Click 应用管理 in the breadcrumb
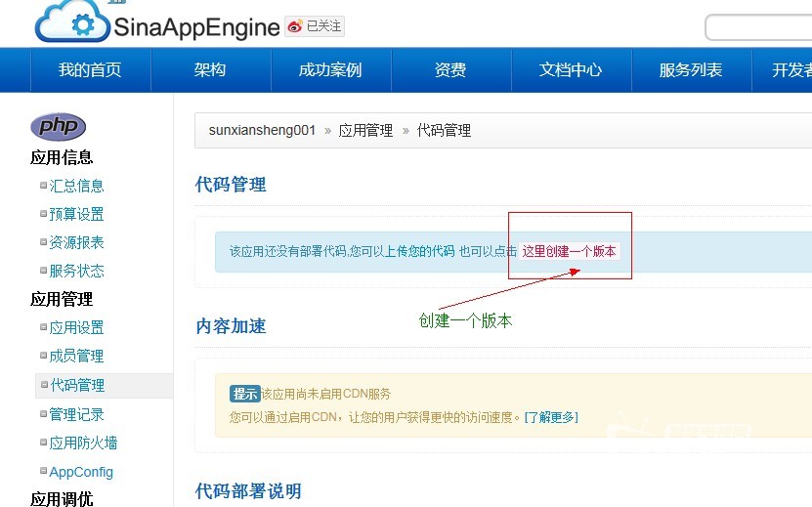 click(x=365, y=131)
